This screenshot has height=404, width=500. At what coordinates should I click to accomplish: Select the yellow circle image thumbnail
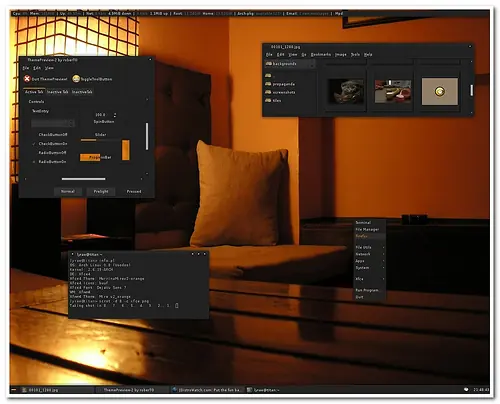coord(440,92)
